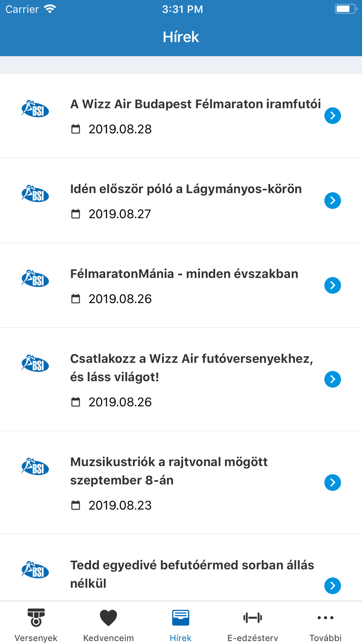Open the article titled FélmaratonMánia - minden évszakban
362x644 pixels.
(184, 274)
